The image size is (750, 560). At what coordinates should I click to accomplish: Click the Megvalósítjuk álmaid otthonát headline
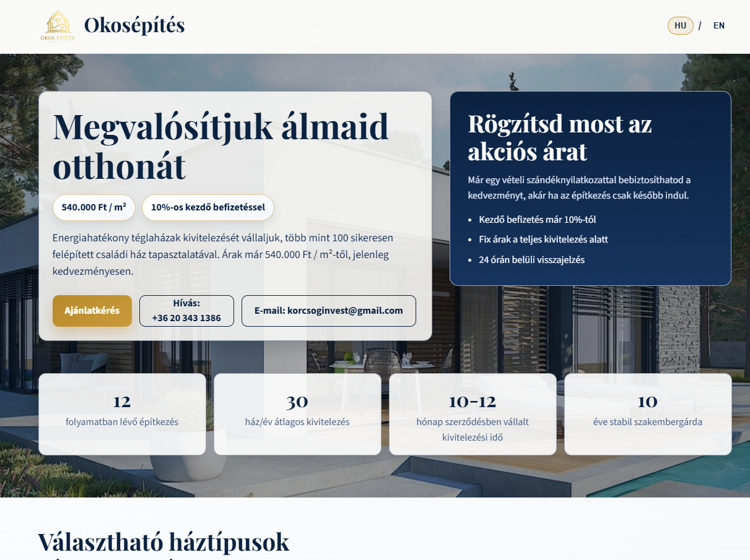pos(220,145)
